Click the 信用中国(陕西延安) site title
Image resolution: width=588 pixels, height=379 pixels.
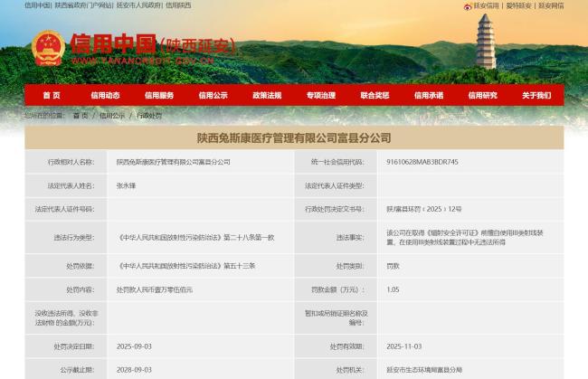153,44
